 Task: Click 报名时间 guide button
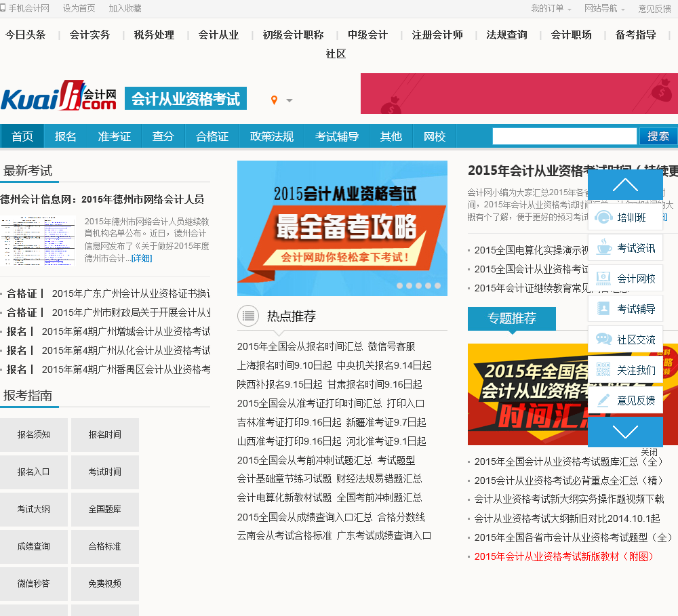(104, 434)
